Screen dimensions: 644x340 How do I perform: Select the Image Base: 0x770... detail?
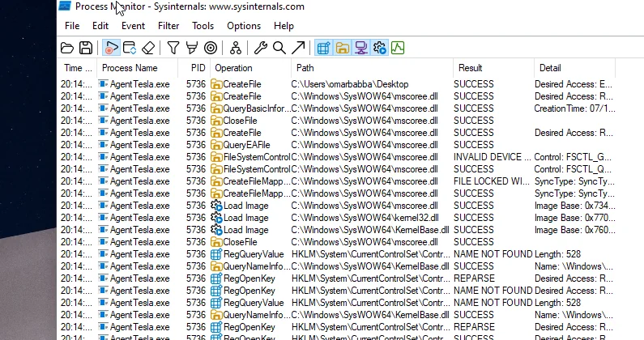[x=574, y=218]
